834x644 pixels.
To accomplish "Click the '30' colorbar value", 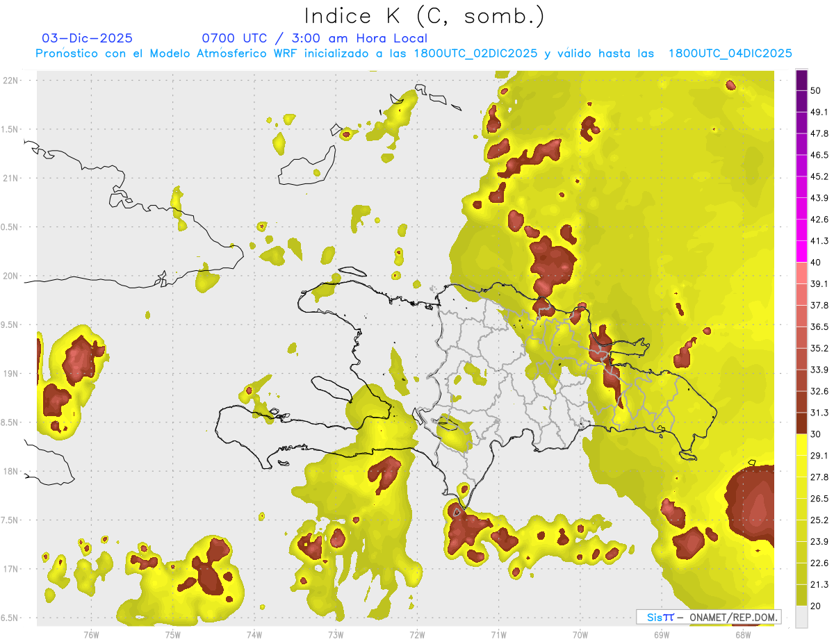I will tap(817, 434).
